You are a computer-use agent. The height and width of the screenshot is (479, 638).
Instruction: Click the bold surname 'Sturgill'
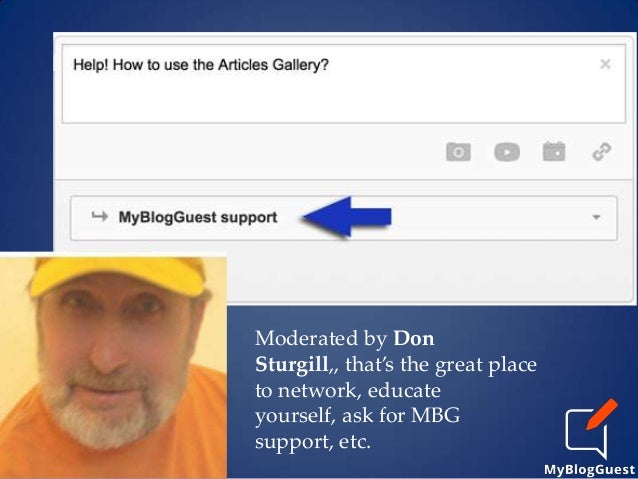292,364
